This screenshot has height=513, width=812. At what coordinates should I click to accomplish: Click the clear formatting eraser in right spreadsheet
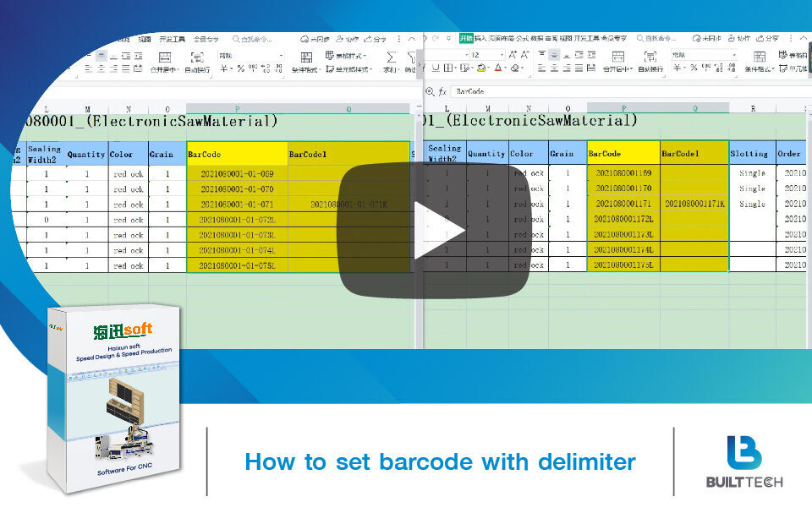[x=515, y=68]
